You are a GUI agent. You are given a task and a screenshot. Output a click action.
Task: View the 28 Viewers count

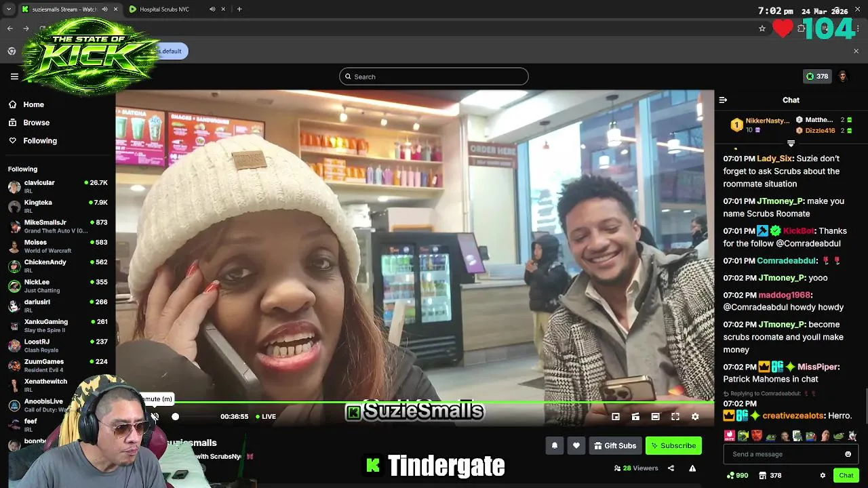coord(636,468)
